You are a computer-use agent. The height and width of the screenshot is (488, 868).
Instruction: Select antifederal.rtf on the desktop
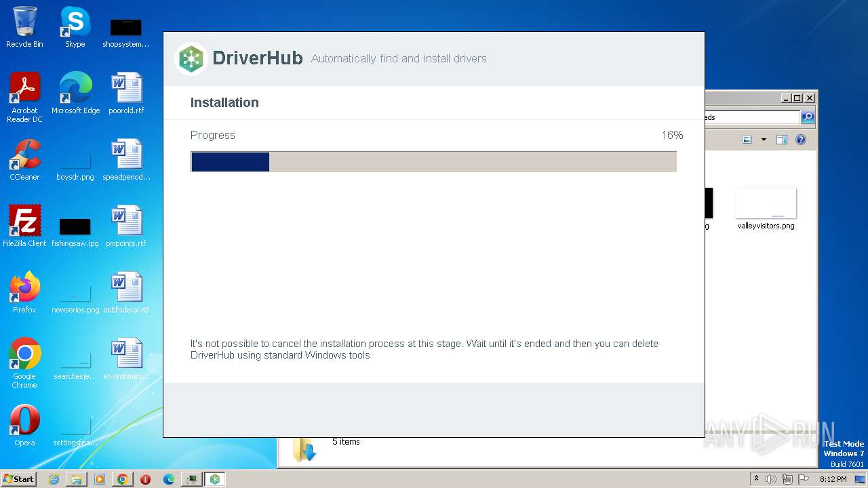pos(126,293)
